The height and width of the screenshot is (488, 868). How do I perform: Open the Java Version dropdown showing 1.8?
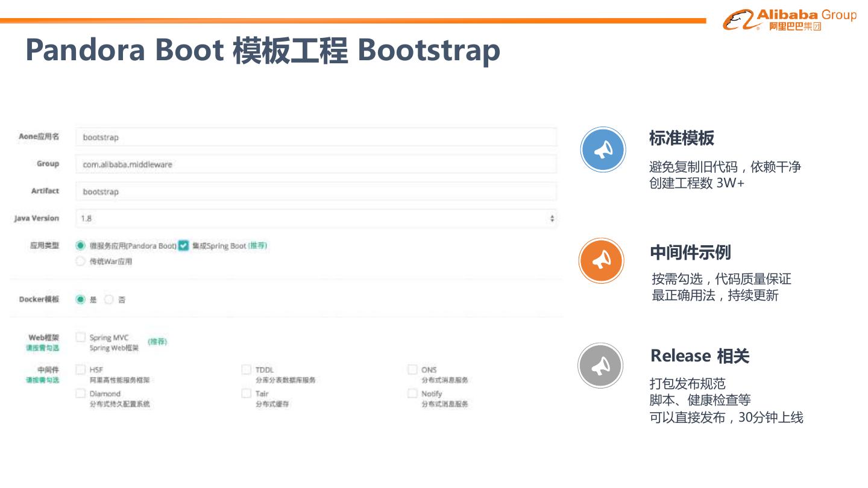316,219
